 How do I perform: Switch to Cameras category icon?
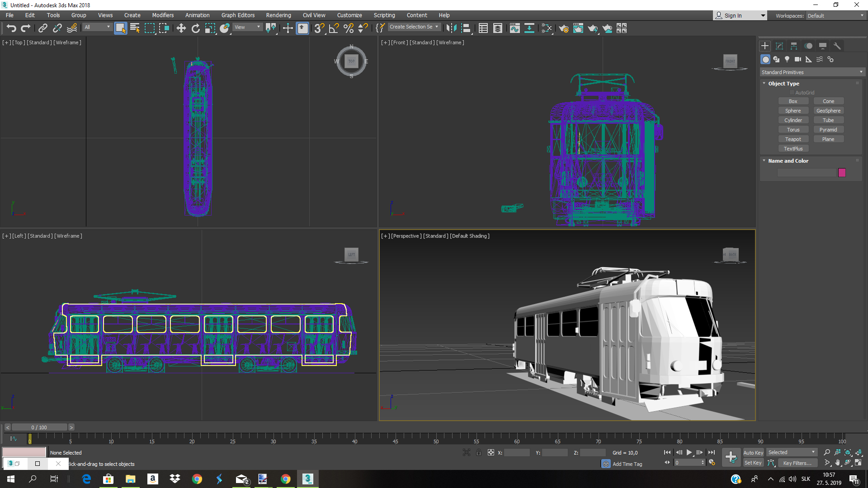(x=798, y=59)
